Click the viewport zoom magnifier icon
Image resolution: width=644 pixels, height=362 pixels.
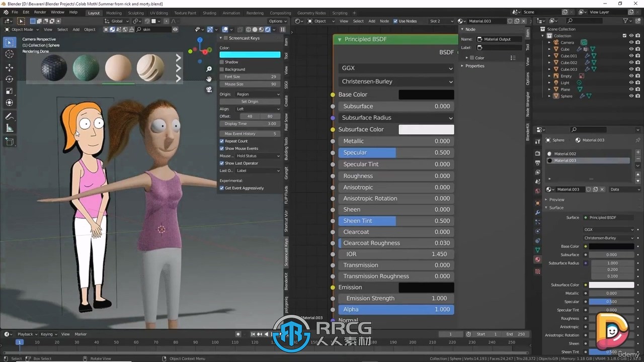tap(209, 69)
